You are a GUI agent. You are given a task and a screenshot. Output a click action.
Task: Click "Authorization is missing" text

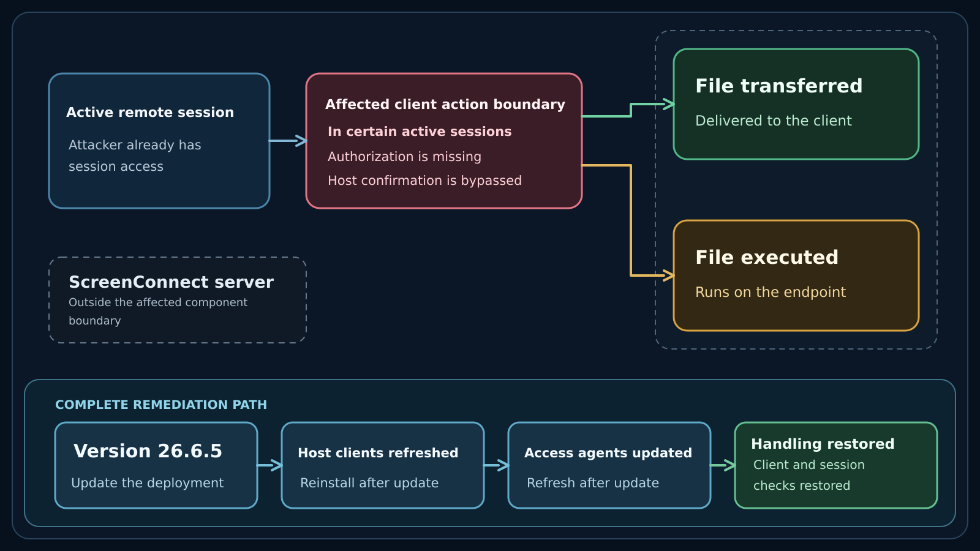[x=404, y=157]
